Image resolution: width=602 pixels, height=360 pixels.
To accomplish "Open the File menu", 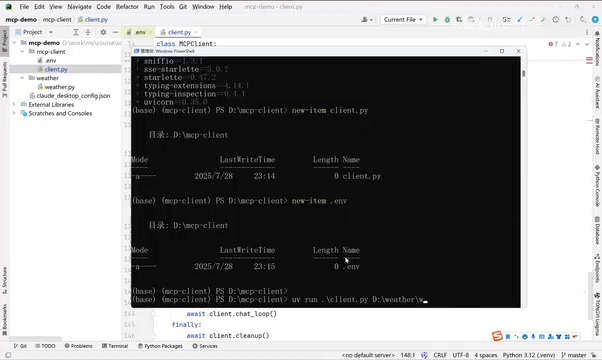I will (24, 7).
